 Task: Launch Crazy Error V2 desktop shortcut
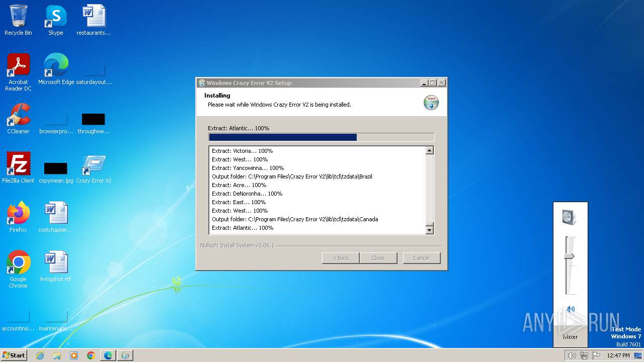(94, 167)
